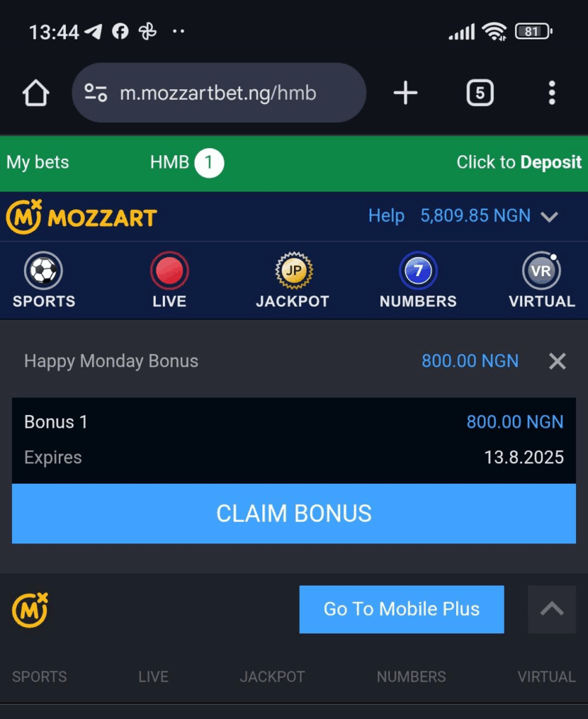Viewport: 588px width, 719px height.
Task: Open the Numbers blue ball icon
Action: 418,270
